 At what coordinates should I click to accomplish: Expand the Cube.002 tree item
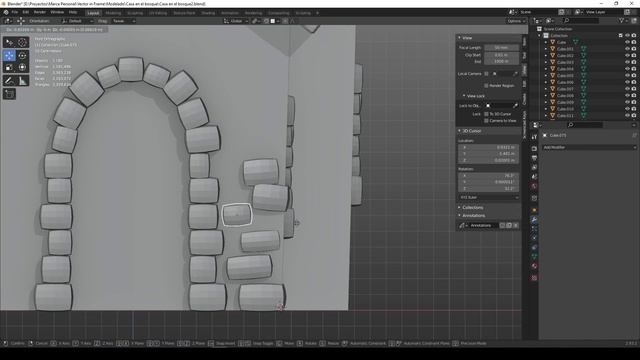546,56
